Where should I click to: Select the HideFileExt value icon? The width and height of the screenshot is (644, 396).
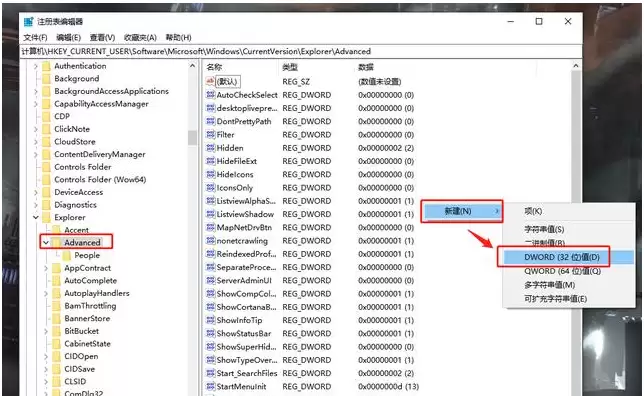[210, 161]
